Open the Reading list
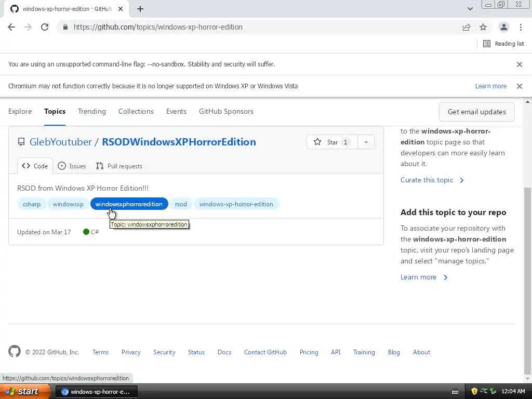The height and width of the screenshot is (399, 532). pyautogui.click(x=503, y=44)
